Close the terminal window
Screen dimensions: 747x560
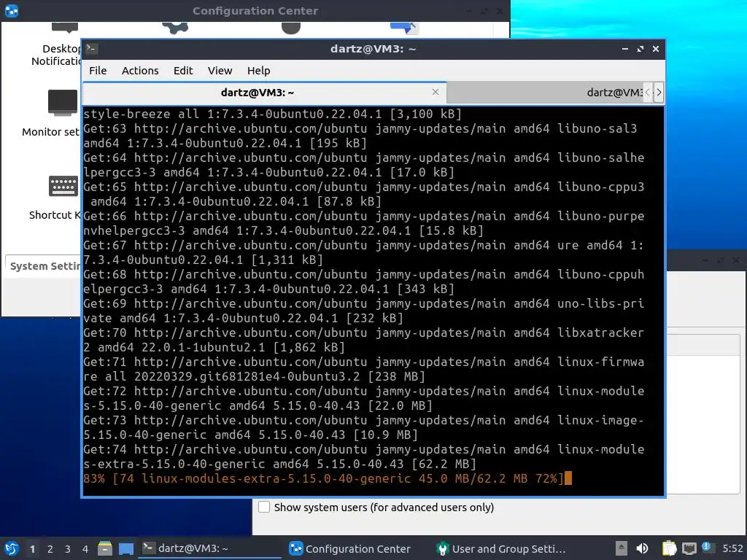(x=656, y=49)
